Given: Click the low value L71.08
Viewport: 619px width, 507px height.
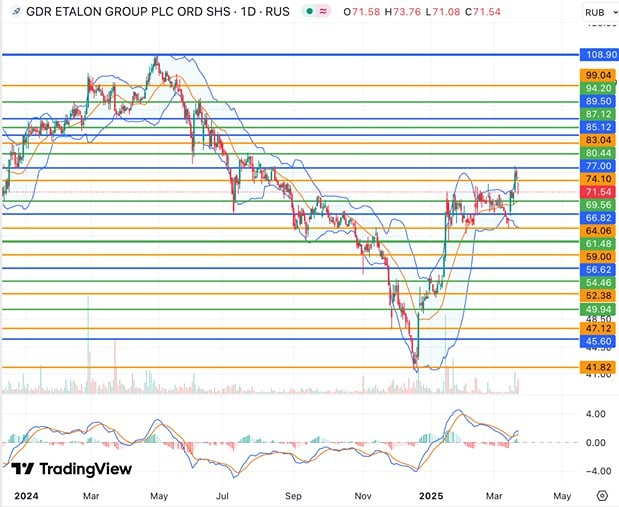Looking at the screenshot, I should pyautogui.click(x=443, y=12).
